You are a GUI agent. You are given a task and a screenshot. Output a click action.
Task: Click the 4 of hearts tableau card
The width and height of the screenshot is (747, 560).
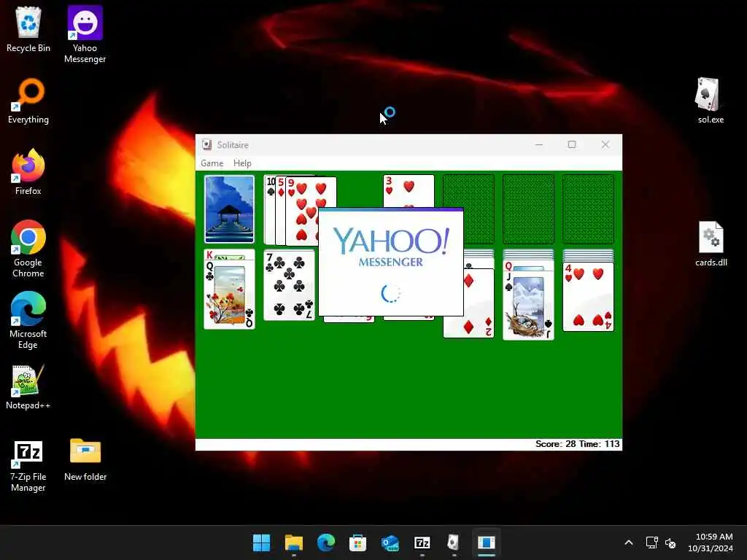tap(589, 297)
